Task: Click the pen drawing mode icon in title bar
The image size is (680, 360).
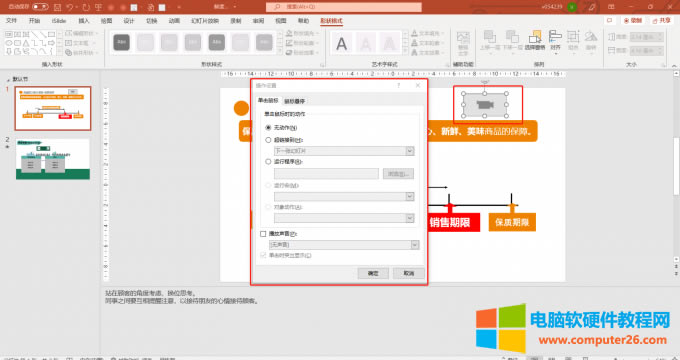Action: (x=592, y=7)
